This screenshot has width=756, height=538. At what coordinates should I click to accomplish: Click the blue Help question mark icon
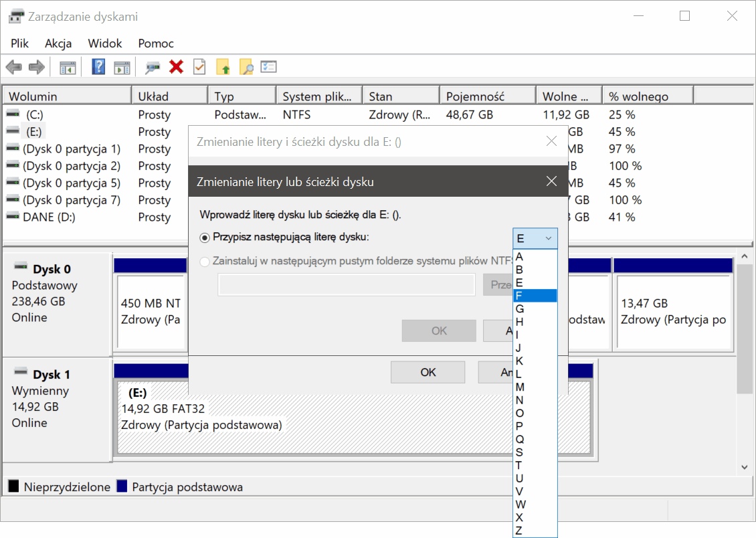(99, 67)
